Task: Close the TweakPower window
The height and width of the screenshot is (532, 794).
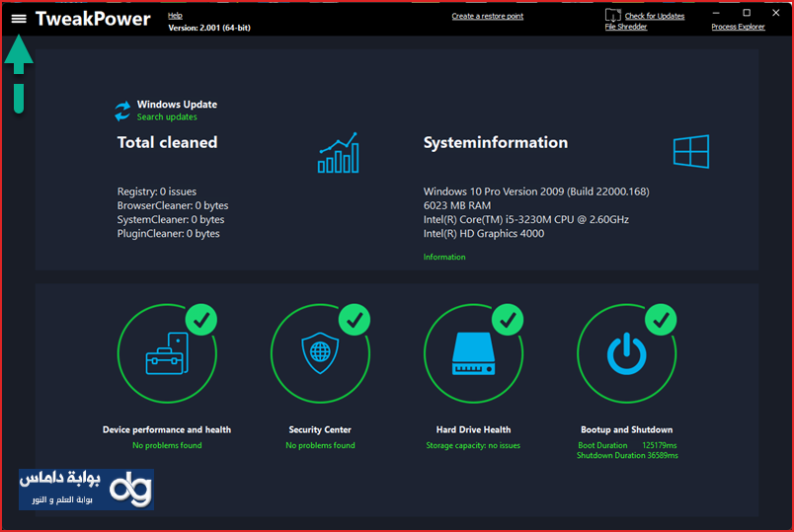Action: (x=776, y=13)
